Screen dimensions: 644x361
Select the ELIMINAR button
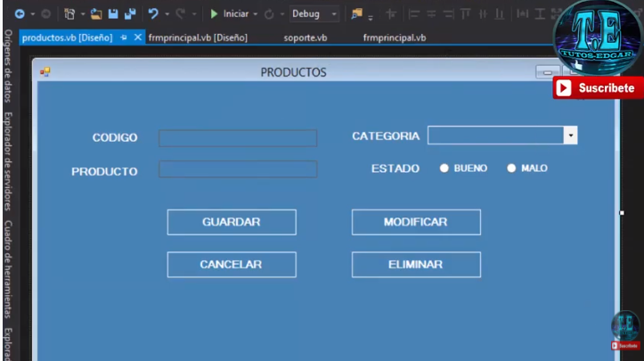[x=416, y=265]
